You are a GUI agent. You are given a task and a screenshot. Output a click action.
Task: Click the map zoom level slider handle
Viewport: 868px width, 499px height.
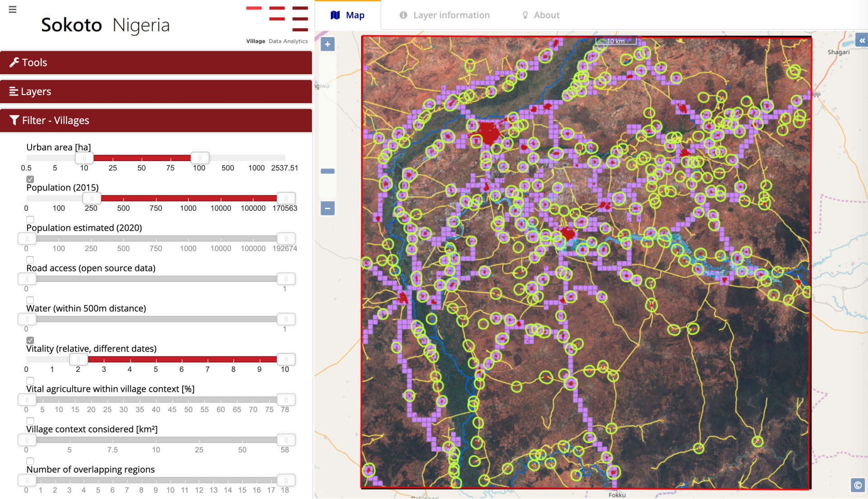328,171
